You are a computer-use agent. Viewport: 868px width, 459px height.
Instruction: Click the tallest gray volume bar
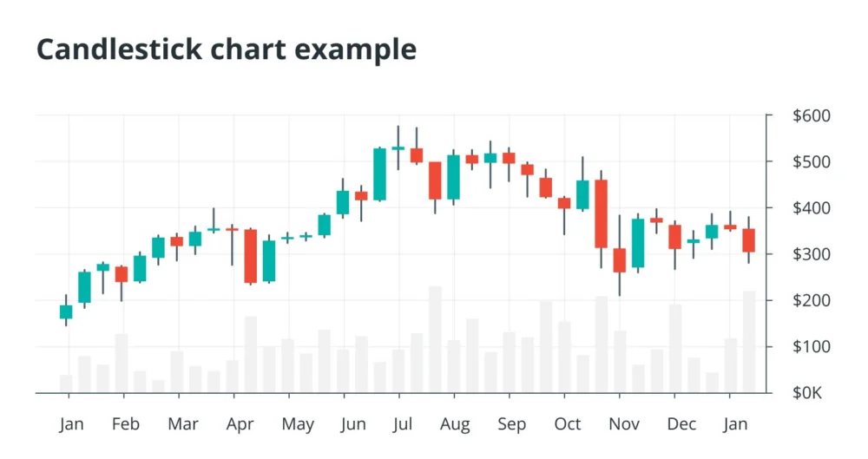(x=435, y=338)
